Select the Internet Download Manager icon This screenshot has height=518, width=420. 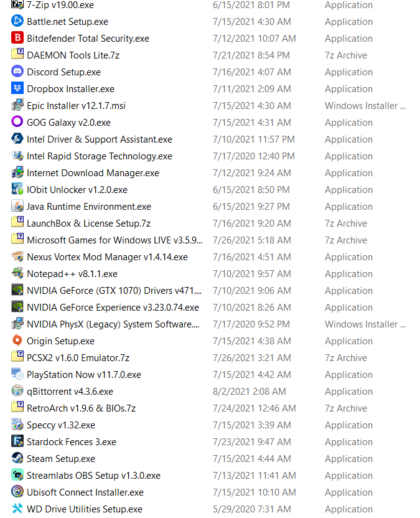click(17, 172)
